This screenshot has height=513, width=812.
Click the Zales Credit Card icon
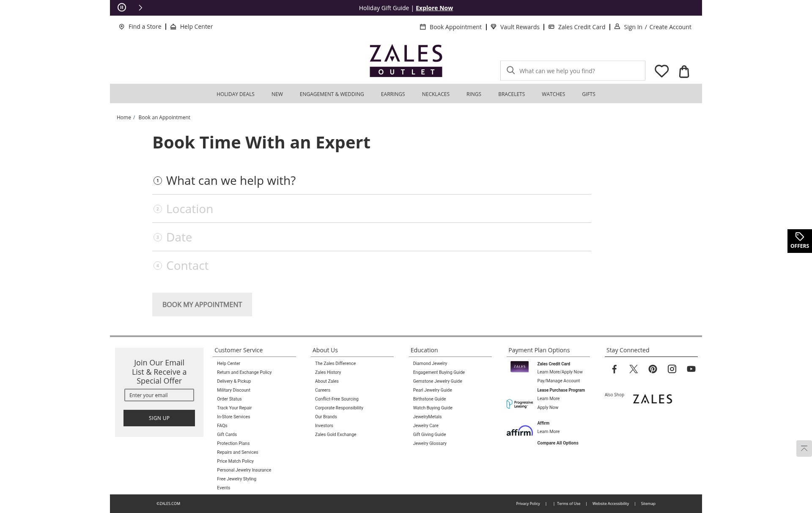point(551,27)
